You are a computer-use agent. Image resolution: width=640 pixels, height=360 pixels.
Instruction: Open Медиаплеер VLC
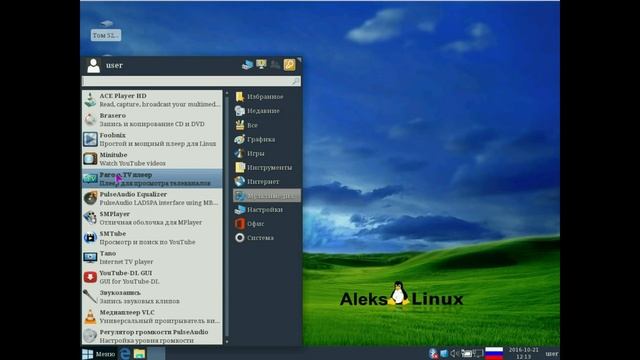(x=152, y=316)
